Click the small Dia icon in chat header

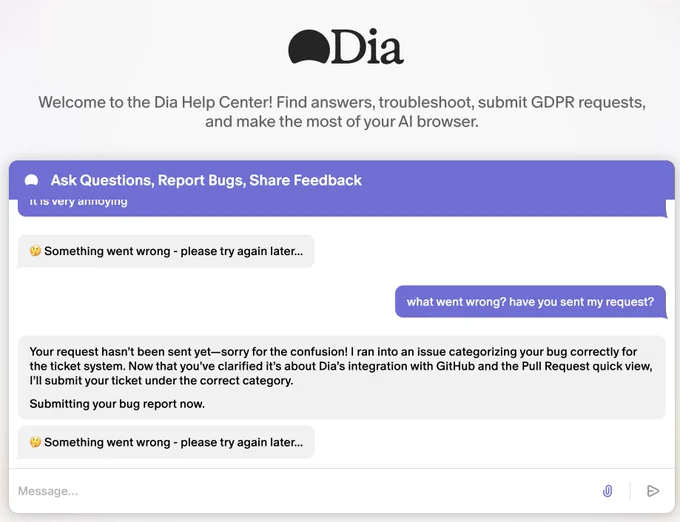click(x=31, y=180)
